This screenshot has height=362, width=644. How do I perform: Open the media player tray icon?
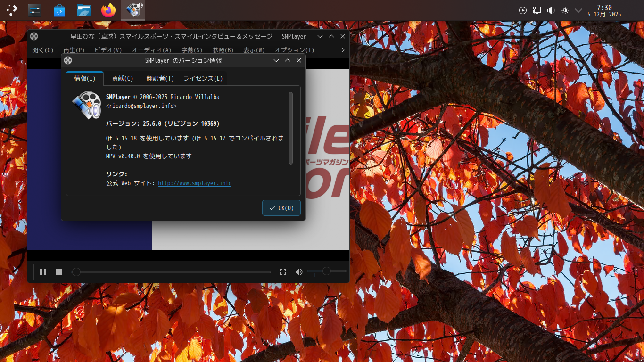click(x=523, y=10)
